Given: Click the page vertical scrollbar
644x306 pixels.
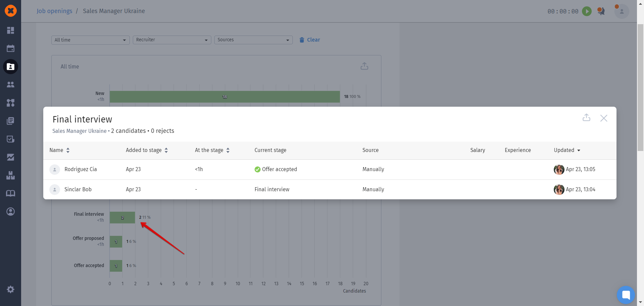Looking at the screenshot, I should click(x=640, y=87).
